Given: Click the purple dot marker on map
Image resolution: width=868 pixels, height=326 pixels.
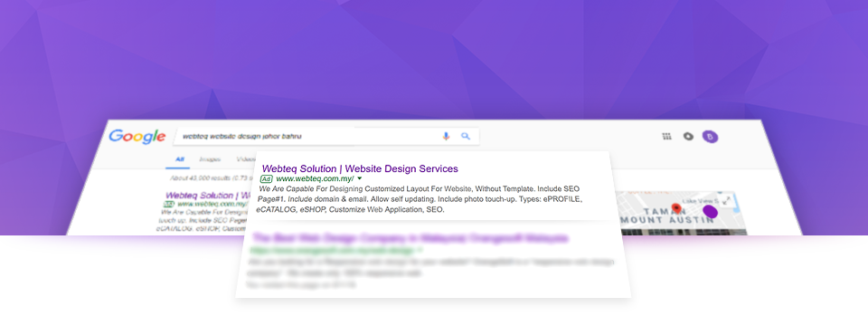Looking at the screenshot, I should coord(711,212).
